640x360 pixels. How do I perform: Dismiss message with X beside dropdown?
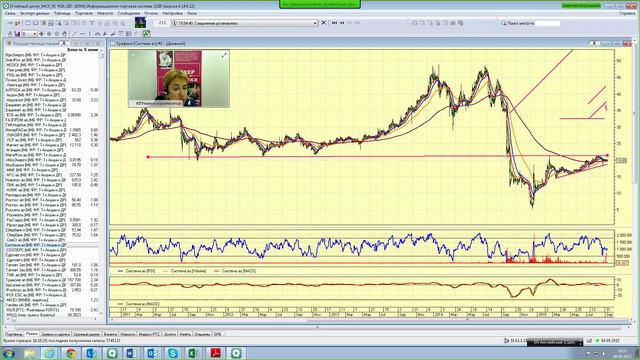[324, 23]
